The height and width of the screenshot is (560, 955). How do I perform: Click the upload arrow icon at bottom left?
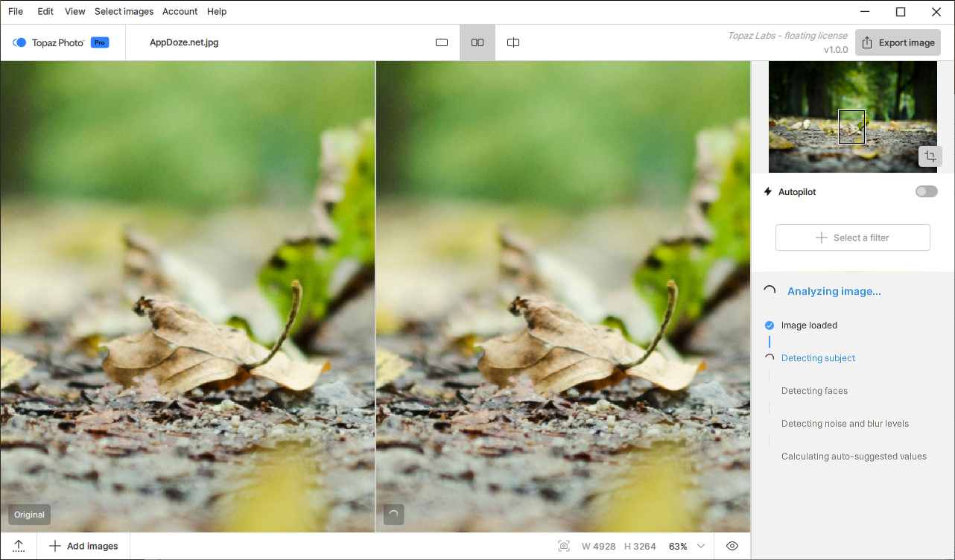tap(18, 546)
